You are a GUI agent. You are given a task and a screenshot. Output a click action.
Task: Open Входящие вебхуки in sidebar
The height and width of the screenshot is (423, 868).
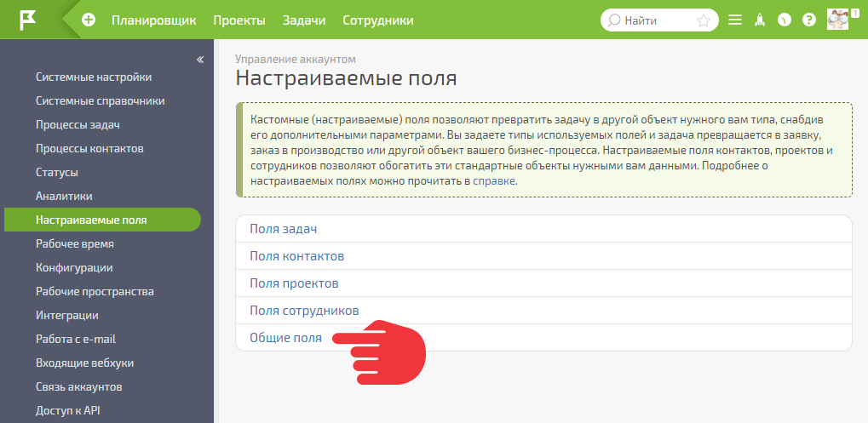[x=84, y=363]
